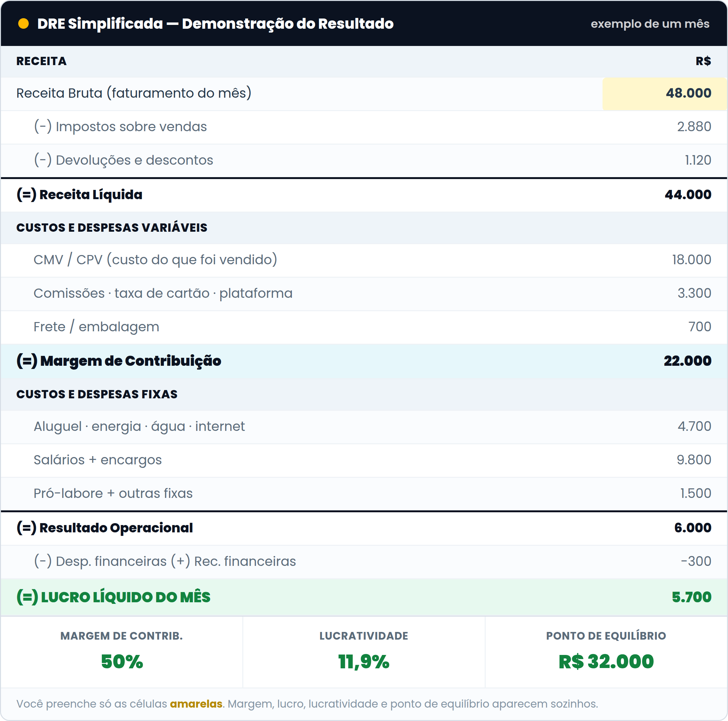Select '(−) Devoluções e descontos' label
This screenshot has width=728, height=721.
[x=123, y=160]
